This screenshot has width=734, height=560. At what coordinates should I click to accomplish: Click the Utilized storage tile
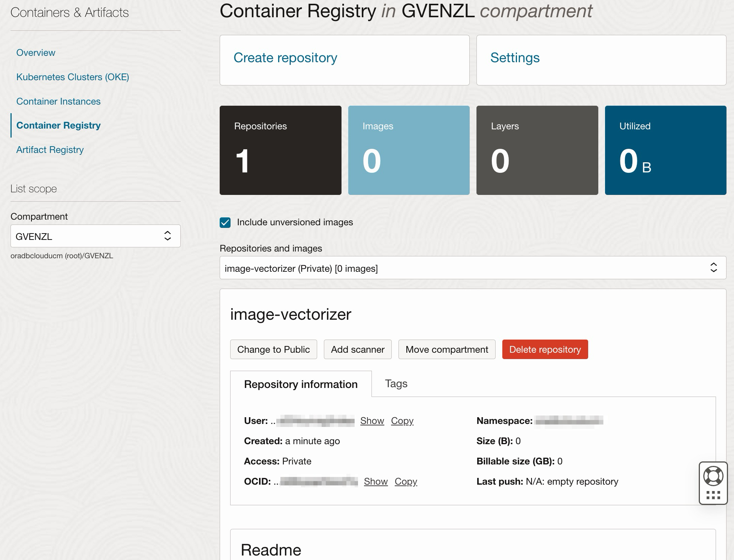(x=665, y=150)
